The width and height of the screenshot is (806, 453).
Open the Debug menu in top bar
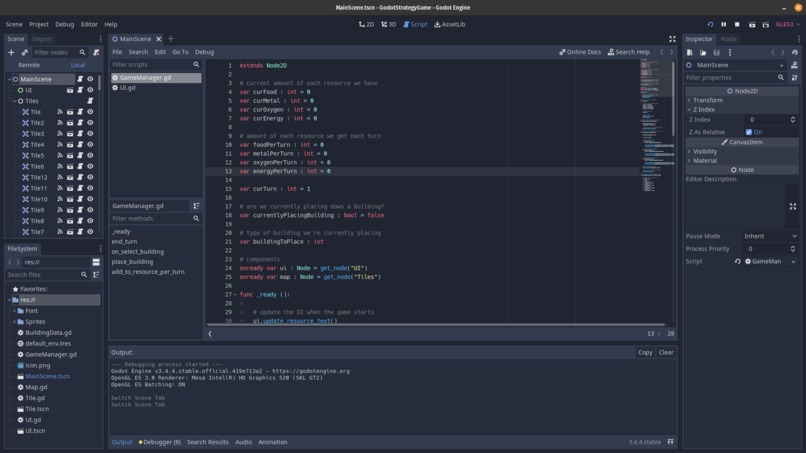(64, 24)
